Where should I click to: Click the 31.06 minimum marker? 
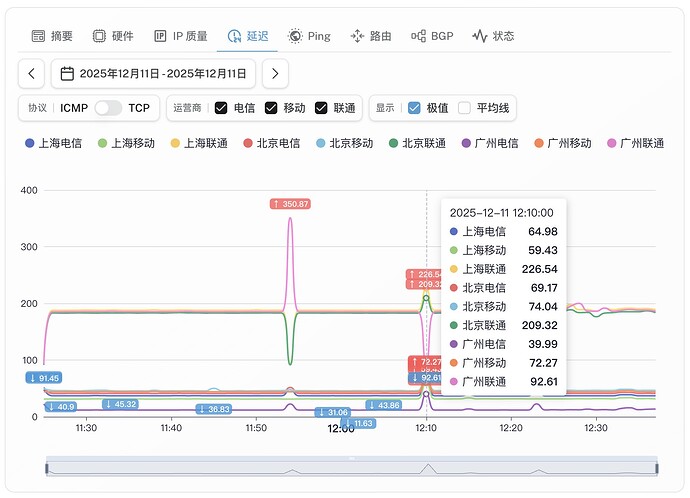click(x=333, y=412)
